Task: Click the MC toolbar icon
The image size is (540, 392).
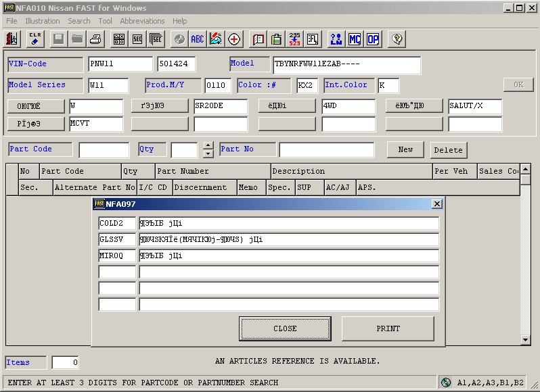Action: click(355, 39)
